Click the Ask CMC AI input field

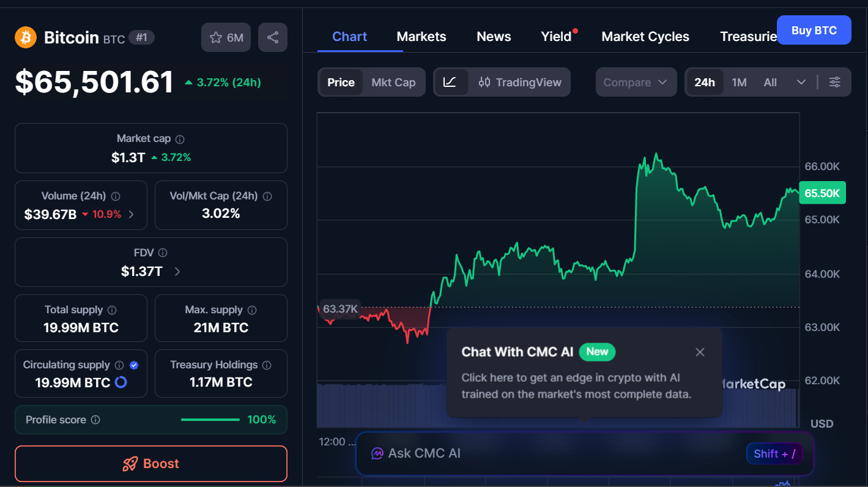pyautogui.click(x=551, y=453)
